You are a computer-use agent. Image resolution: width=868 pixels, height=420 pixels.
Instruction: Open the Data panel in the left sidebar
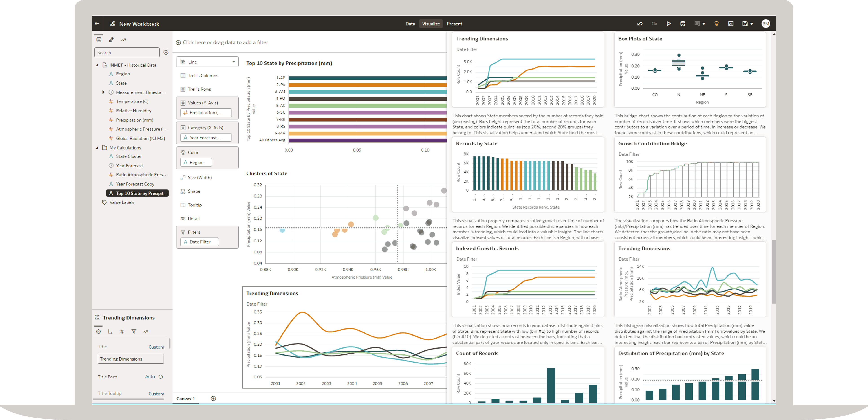click(99, 40)
